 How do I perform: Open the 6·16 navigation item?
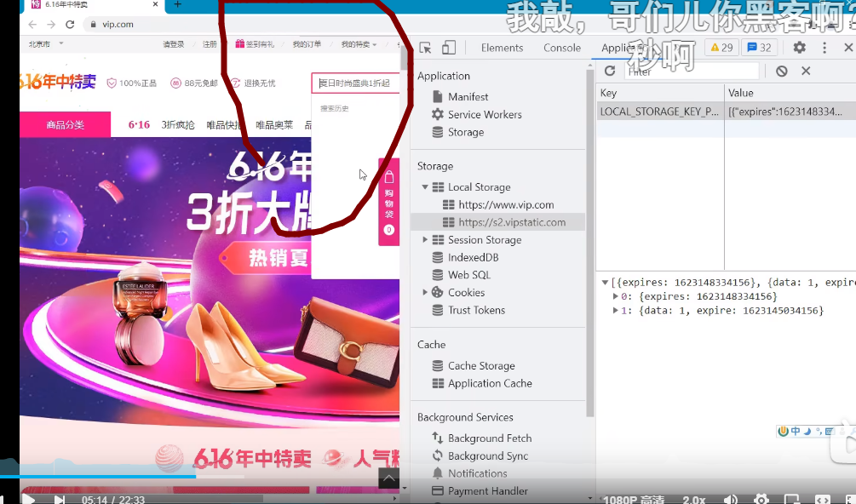[139, 125]
